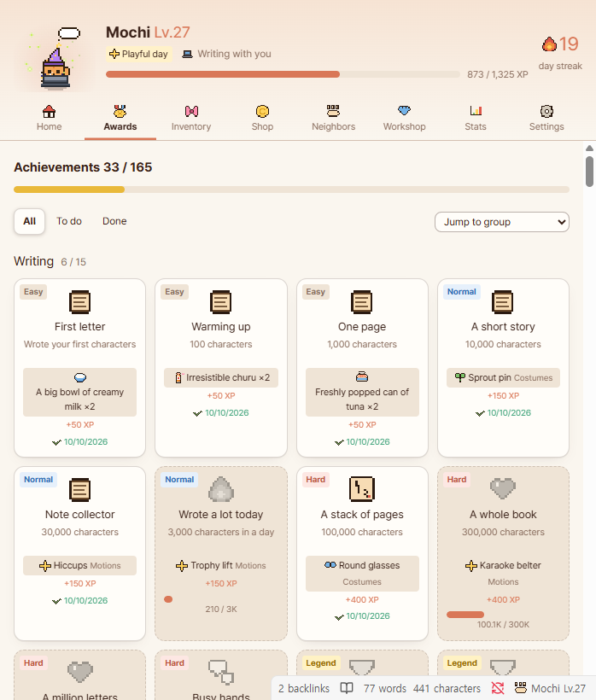Click the Normal tag on A short story

462,292
